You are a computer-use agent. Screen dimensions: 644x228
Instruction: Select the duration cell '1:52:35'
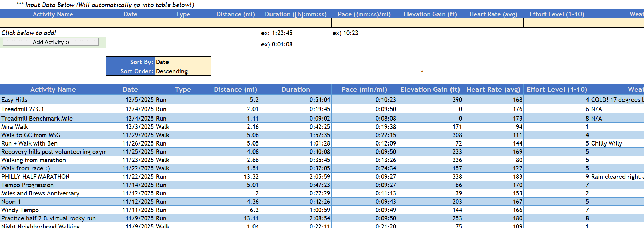pos(295,135)
